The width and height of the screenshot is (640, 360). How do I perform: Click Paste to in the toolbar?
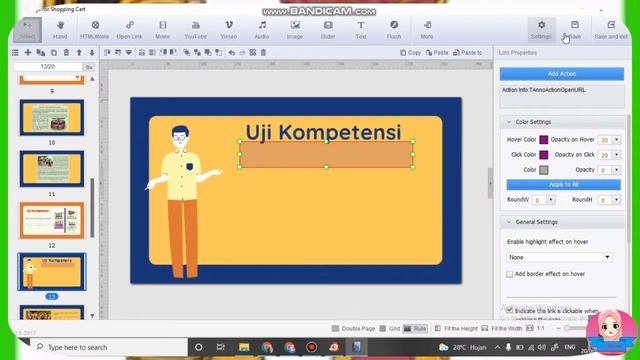click(468, 53)
